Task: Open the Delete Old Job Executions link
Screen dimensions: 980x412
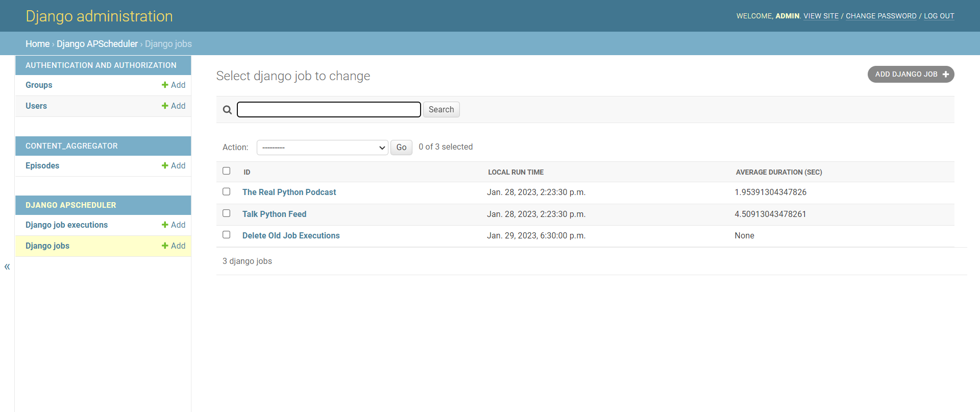Action: pyautogui.click(x=291, y=235)
